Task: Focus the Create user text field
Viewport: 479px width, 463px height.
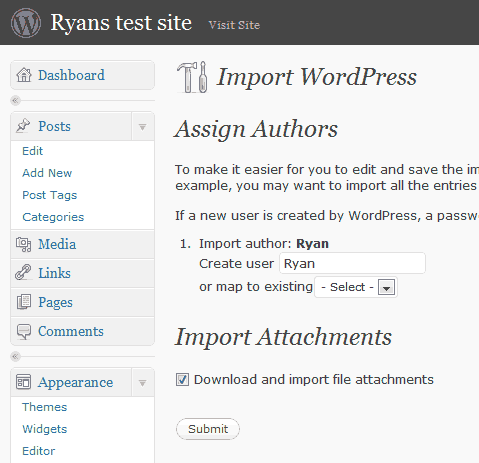Action: pos(352,263)
